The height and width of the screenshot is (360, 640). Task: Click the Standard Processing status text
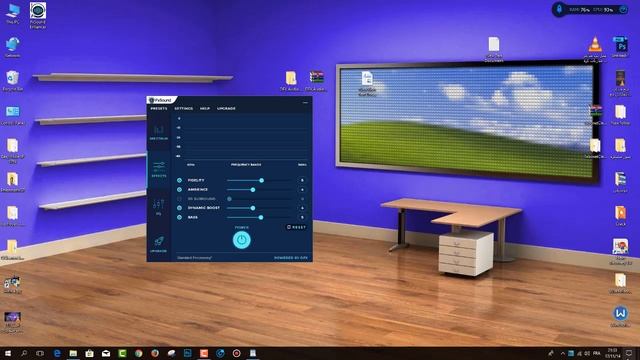pyautogui.click(x=194, y=258)
